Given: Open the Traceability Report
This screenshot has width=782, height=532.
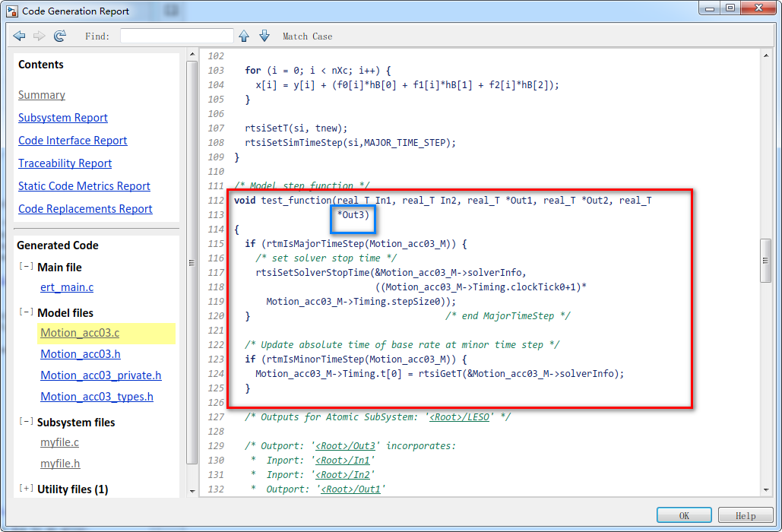Looking at the screenshot, I should click(65, 163).
